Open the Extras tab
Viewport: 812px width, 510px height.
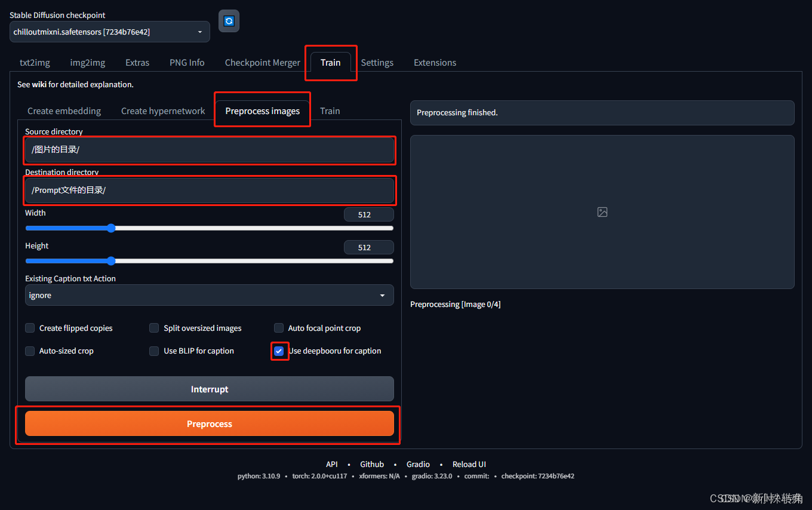point(137,63)
